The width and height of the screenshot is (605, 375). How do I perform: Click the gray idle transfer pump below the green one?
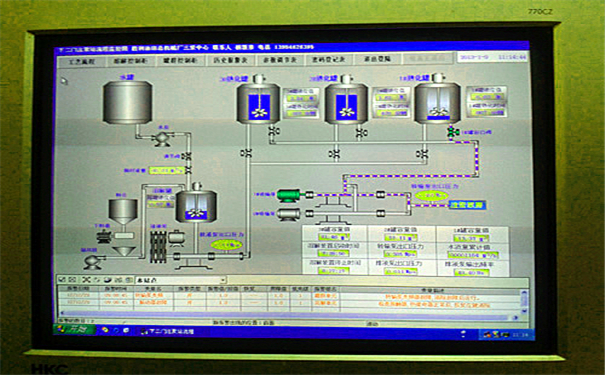pyautogui.click(x=289, y=214)
